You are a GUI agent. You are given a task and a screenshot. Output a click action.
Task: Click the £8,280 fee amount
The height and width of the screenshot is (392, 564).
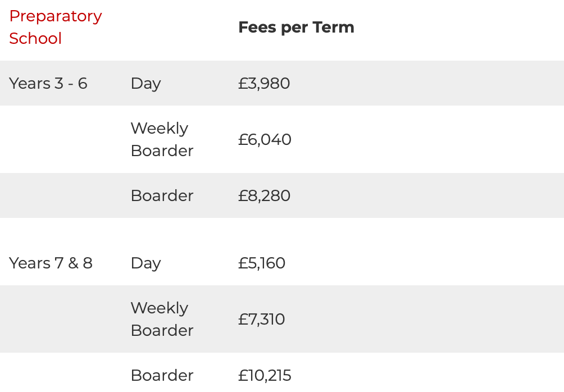pyautogui.click(x=265, y=196)
